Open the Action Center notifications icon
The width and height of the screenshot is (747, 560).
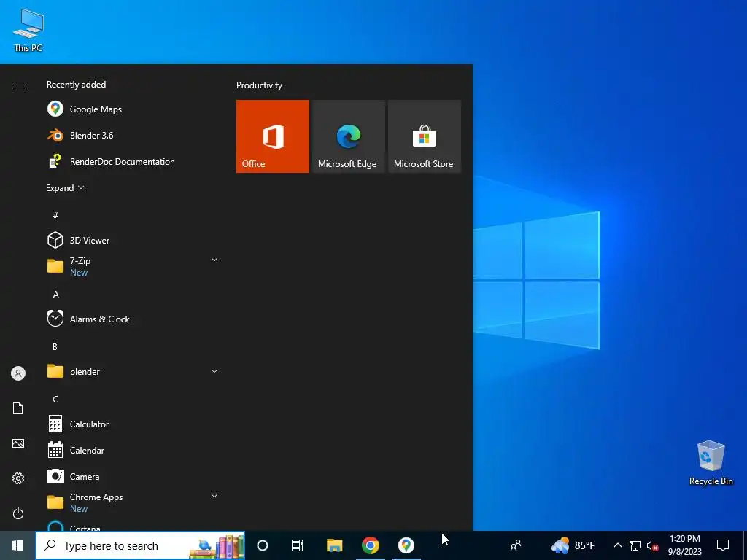click(723, 545)
